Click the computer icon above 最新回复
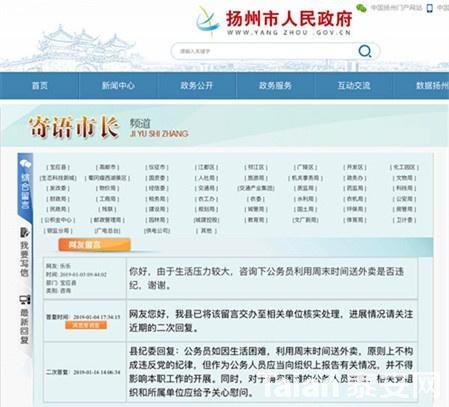This screenshot has width=449, height=407. [x=25, y=300]
